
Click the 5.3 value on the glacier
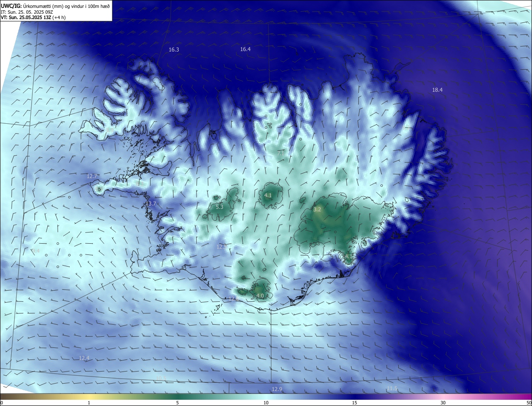click(219, 207)
